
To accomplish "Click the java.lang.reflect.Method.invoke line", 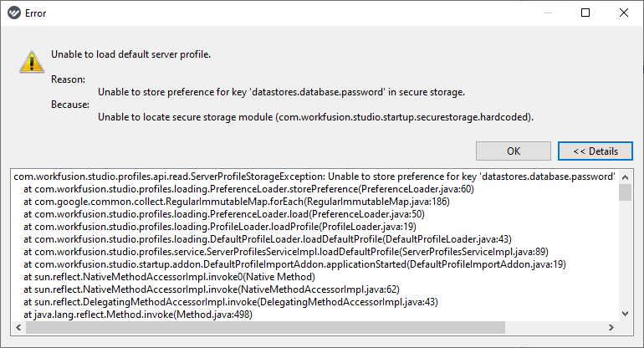I will (x=138, y=315).
